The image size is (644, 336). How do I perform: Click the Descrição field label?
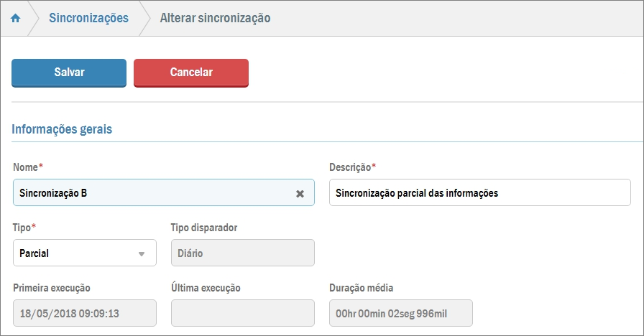(x=351, y=167)
